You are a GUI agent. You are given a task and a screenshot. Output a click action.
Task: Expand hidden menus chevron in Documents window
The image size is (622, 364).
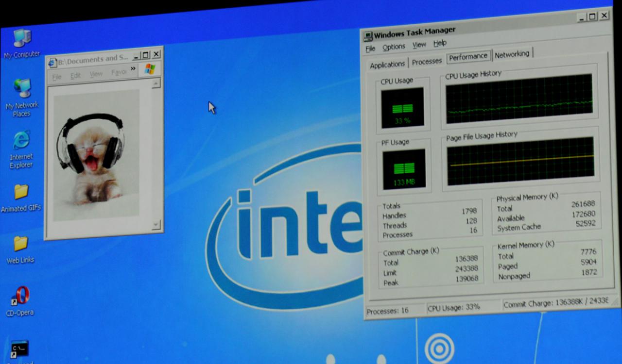pyautogui.click(x=133, y=69)
